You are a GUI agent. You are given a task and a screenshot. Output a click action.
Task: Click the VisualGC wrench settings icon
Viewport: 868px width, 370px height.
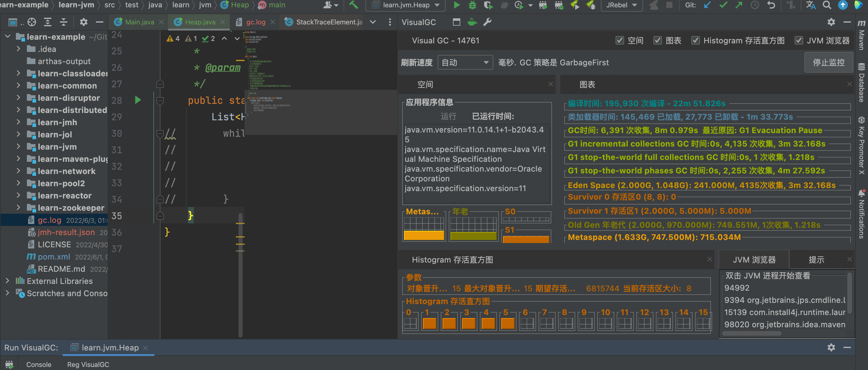pyautogui.click(x=487, y=22)
